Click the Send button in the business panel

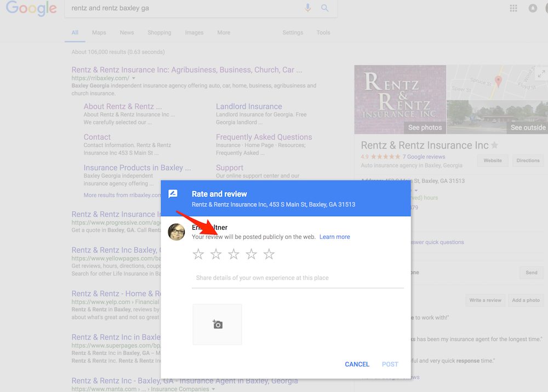click(532, 273)
